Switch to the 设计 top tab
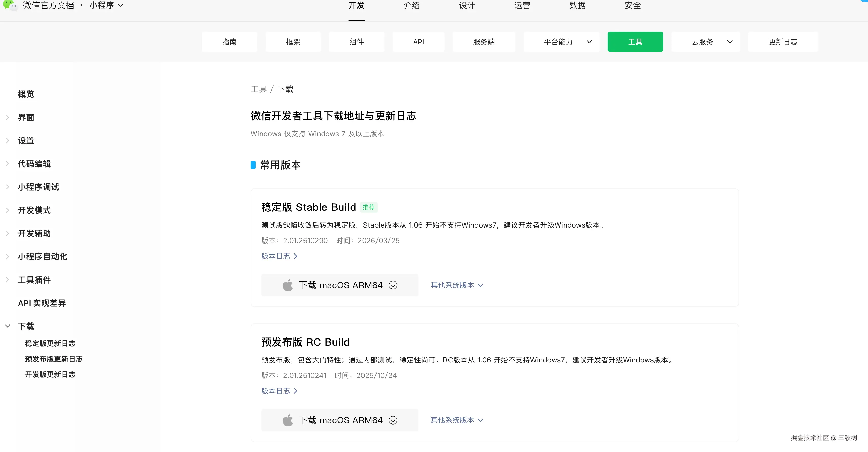 [467, 6]
